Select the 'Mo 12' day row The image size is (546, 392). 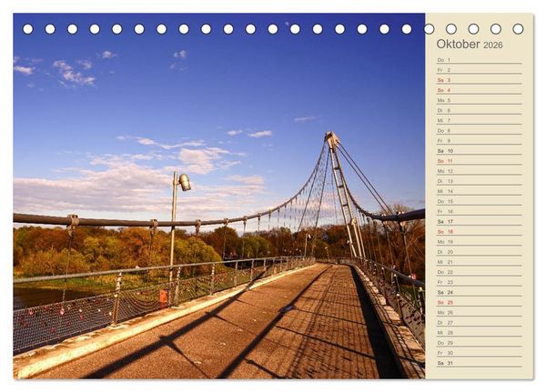click(x=480, y=171)
